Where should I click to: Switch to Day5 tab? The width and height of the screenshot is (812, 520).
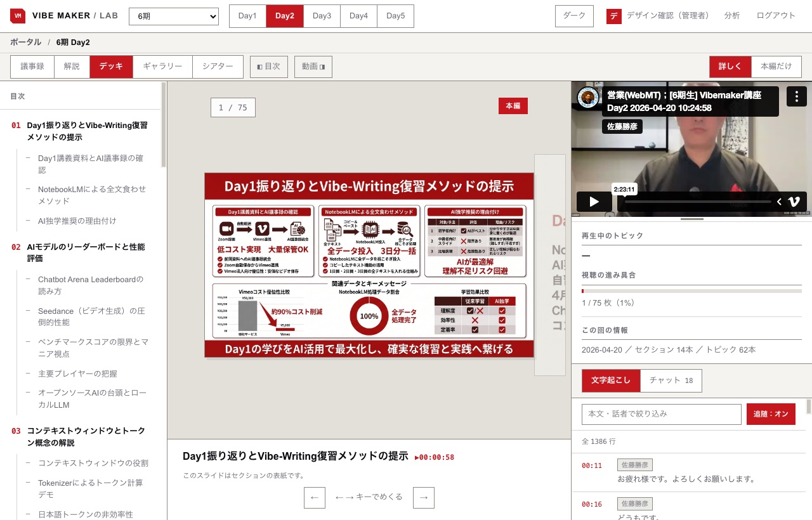[x=395, y=16]
